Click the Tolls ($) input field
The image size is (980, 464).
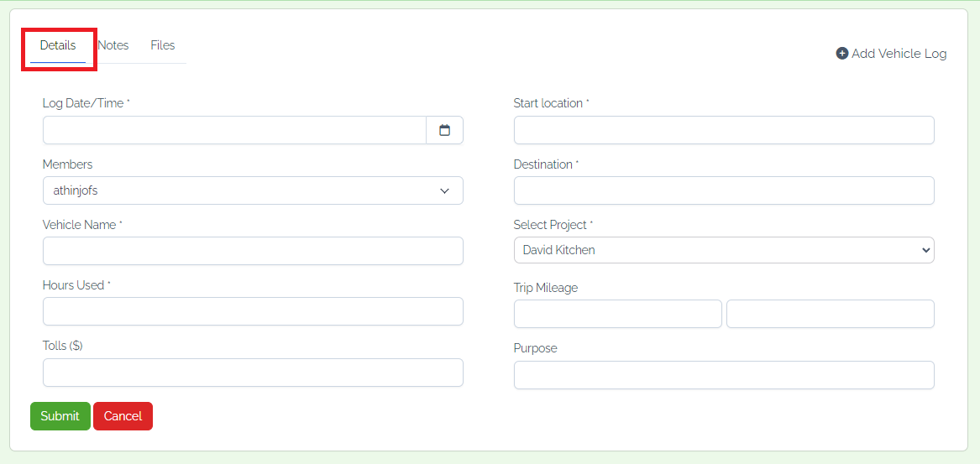pyautogui.click(x=253, y=373)
